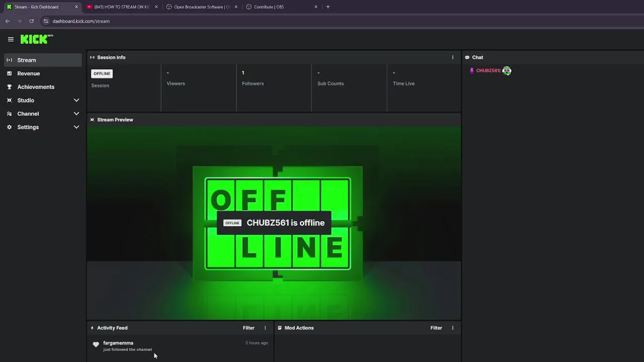Click the emote in CHUBZ561's chat message
This screenshot has height=362, width=644.
tap(507, 71)
